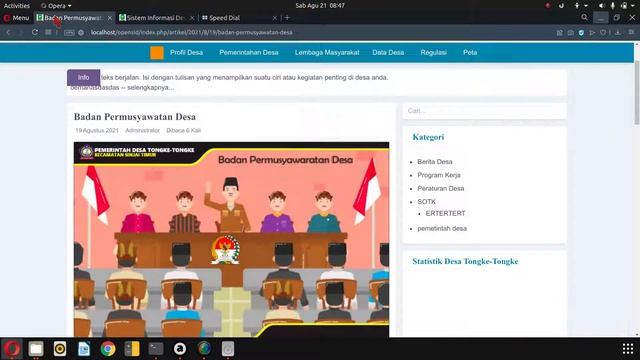Viewport: 640px width, 360px height.
Task: Click the tab search magnifier icon
Action: tap(584, 18)
